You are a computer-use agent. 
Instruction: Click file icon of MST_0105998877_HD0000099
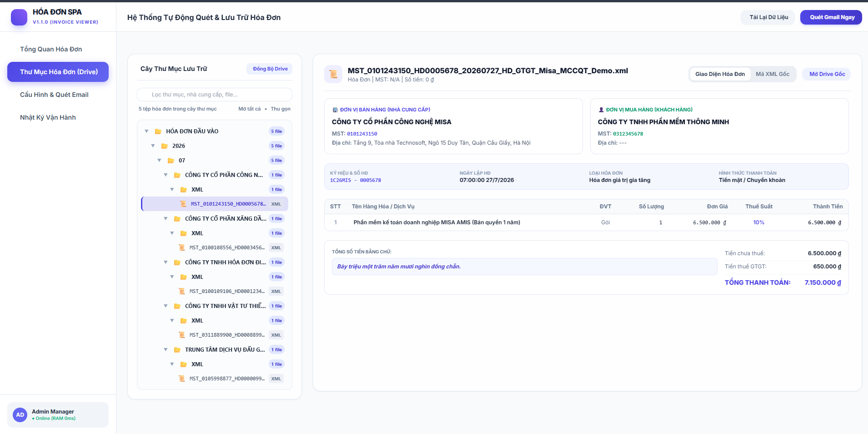point(182,379)
